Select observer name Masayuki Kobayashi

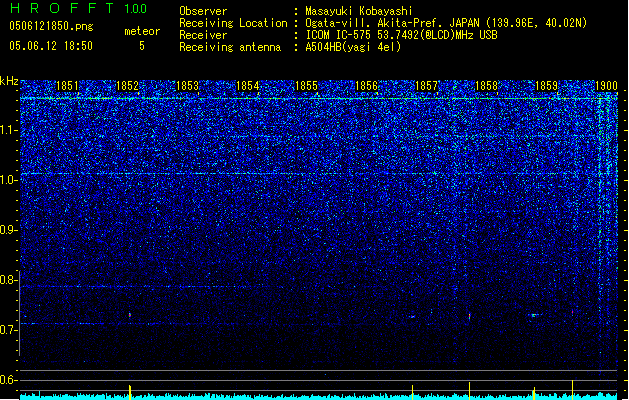[x=359, y=11]
